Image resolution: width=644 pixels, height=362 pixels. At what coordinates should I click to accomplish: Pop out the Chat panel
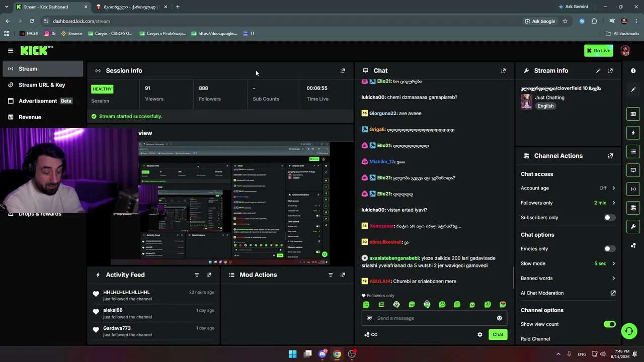pos(503,71)
